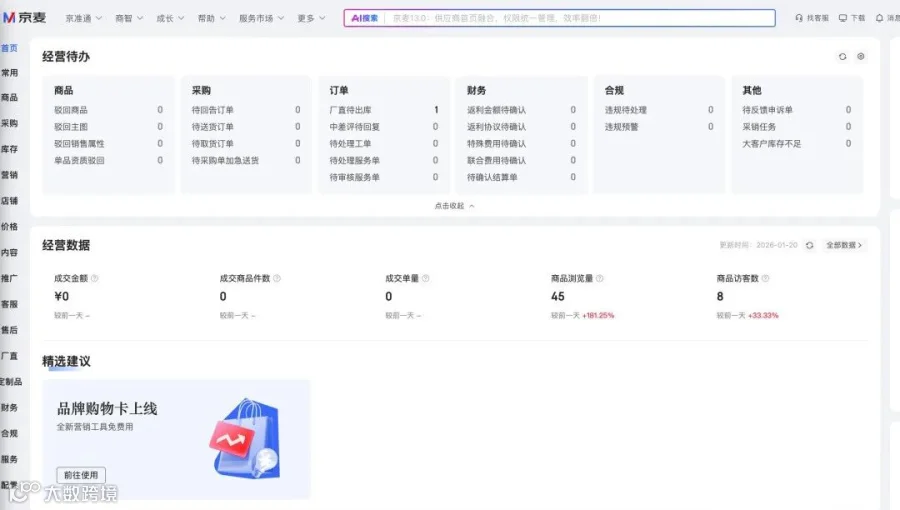Expand the 服务市场 dropdown
This screenshot has width=900, height=510.
261,18
